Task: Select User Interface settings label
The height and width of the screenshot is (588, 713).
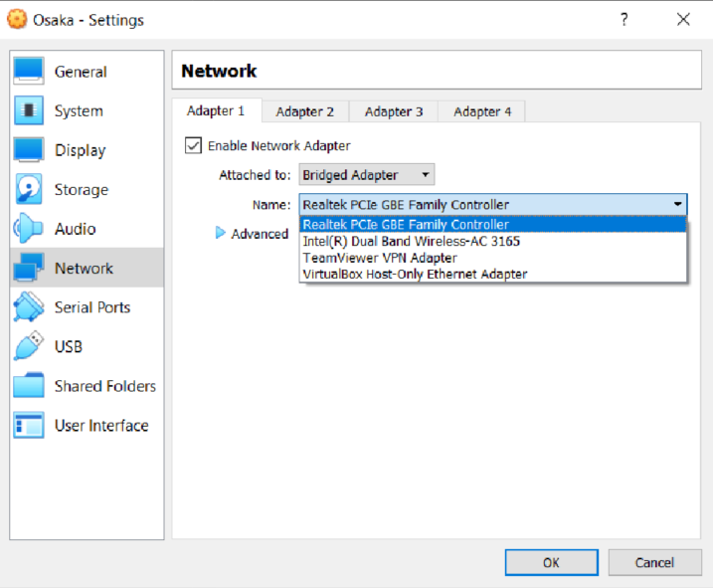Action: tap(101, 425)
